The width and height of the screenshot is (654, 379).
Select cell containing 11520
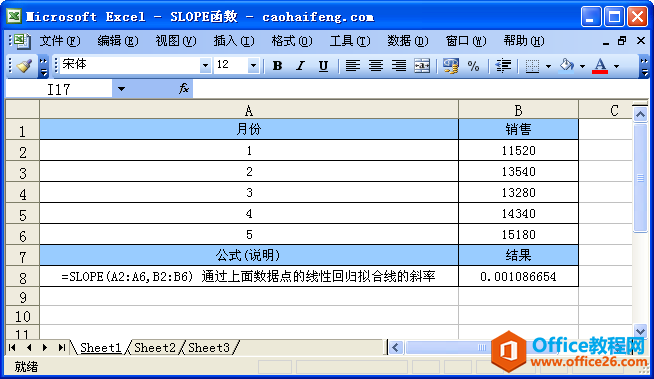click(x=518, y=151)
